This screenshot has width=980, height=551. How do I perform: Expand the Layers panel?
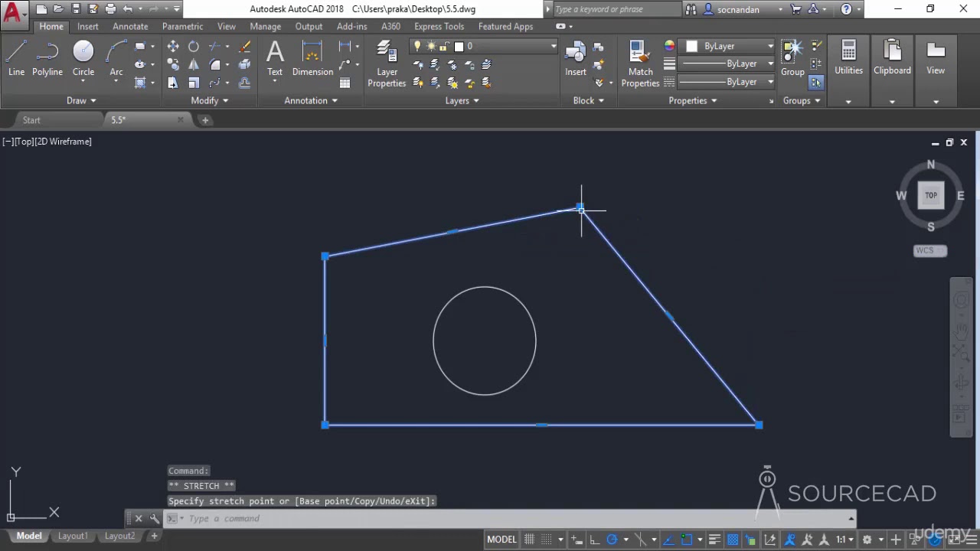(x=462, y=100)
